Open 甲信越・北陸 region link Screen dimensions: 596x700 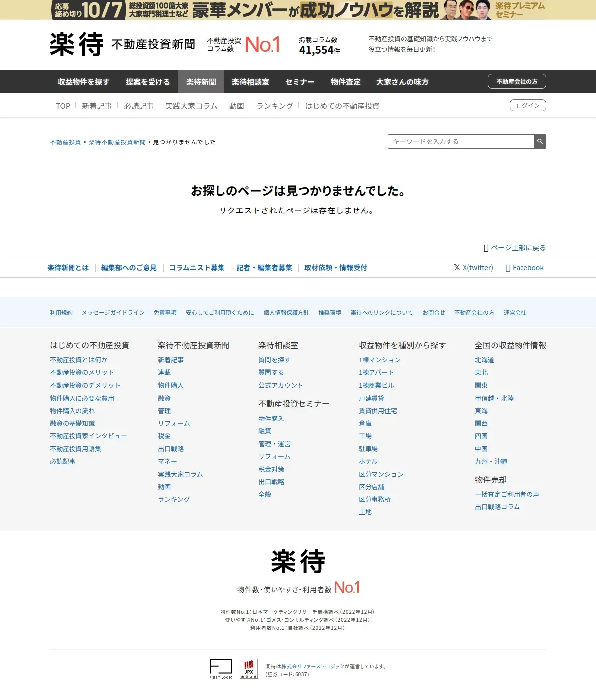coord(494,398)
